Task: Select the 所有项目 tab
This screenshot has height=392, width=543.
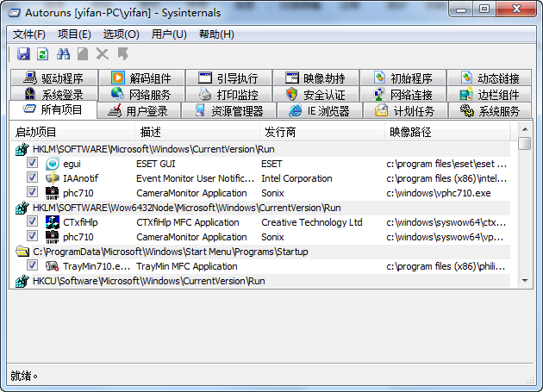Action: (53, 109)
